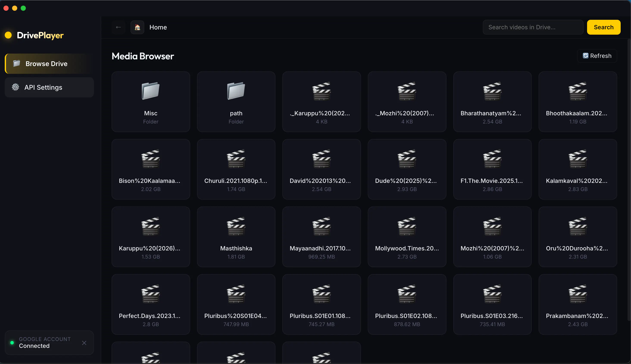Click the 878.62 MB size label
This screenshot has height=364, width=631.
tap(407, 324)
